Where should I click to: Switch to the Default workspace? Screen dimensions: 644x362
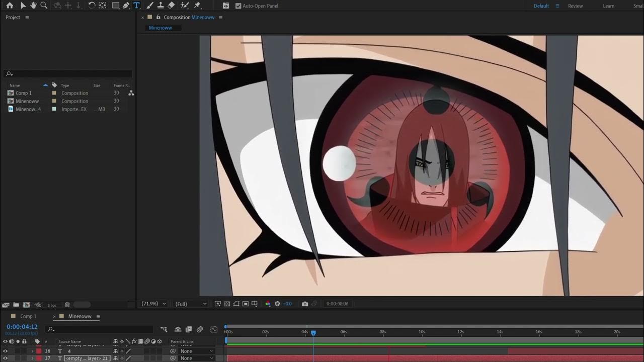pos(541,6)
